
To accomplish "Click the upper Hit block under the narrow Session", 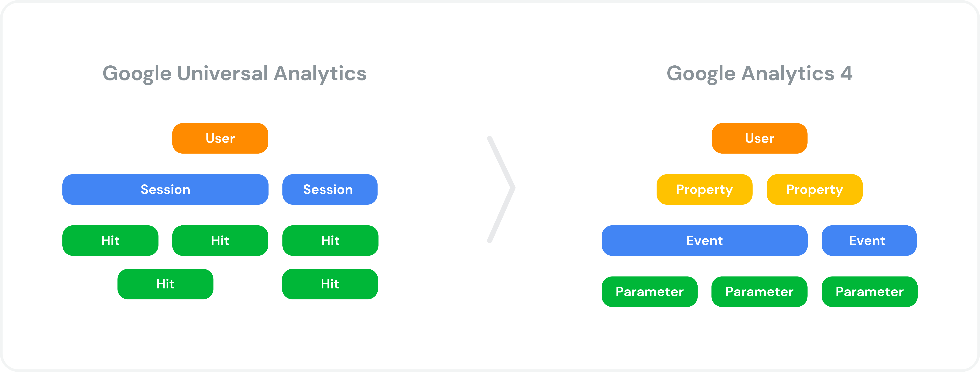I will tap(330, 240).
